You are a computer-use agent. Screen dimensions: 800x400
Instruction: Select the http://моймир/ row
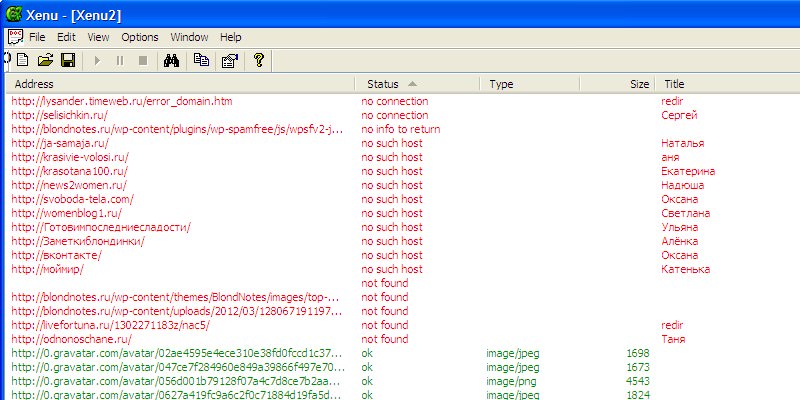[x=403, y=269]
